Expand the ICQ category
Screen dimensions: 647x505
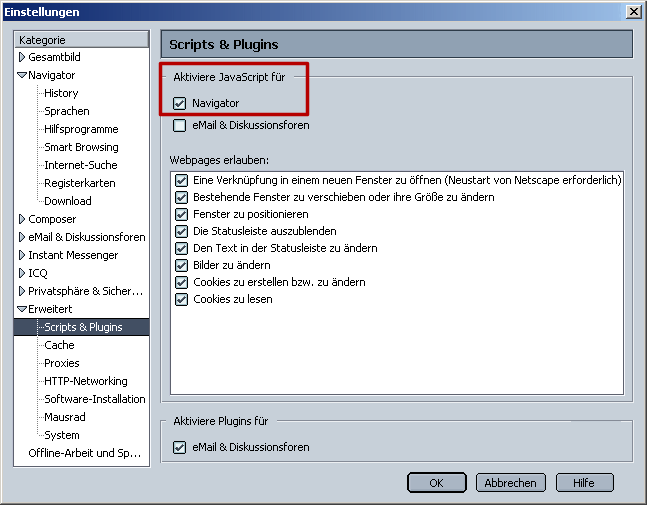click(22, 273)
